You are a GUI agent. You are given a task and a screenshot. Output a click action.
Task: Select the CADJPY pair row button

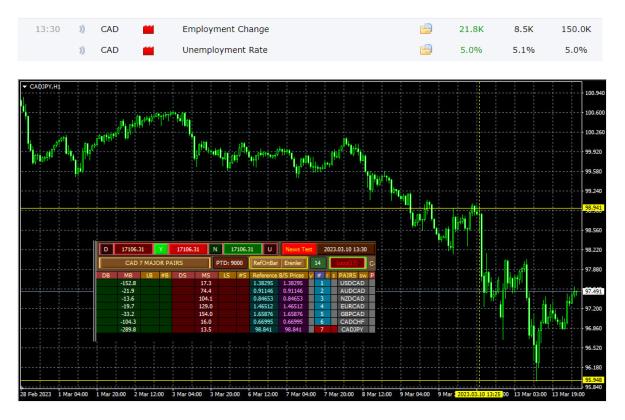click(x=352, y=330)
